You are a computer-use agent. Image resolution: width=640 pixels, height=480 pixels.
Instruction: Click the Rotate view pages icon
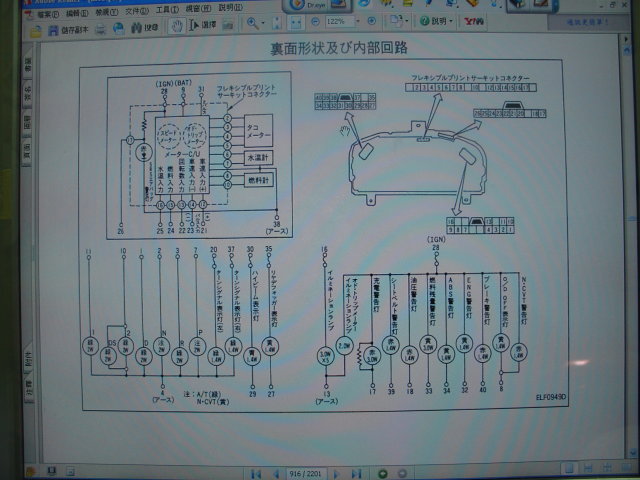point(396,20)
